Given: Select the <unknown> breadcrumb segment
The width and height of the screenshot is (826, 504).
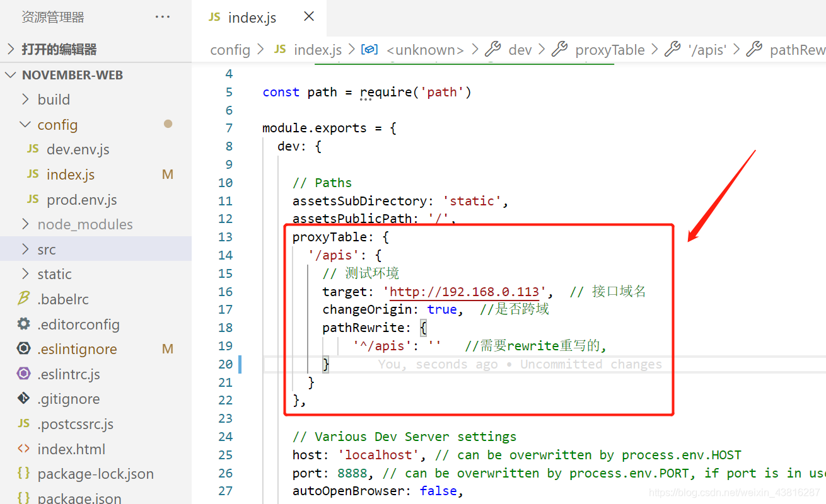Looking at the screenshot, I should pyautogui.click(x=425, y=50).
